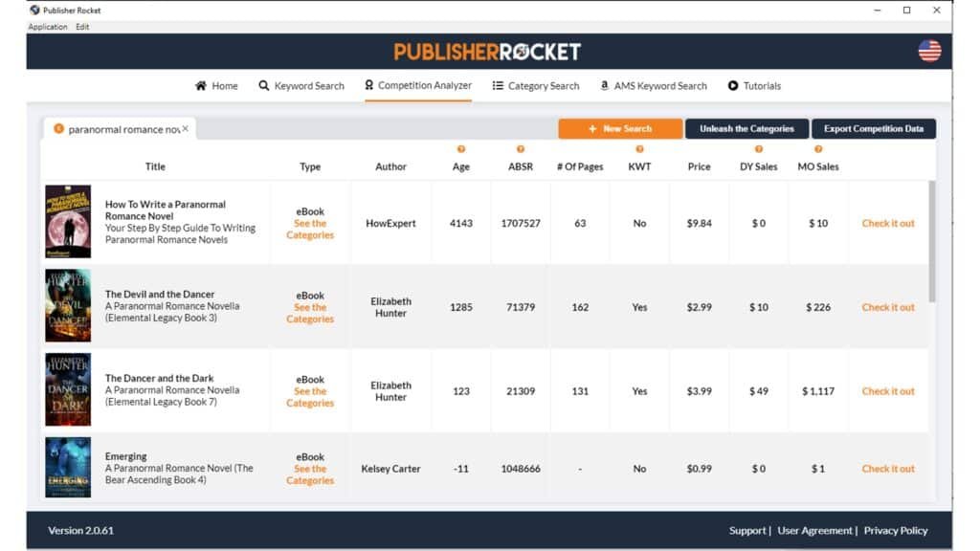Click the app icon in title bar
This screenshot has width=980, height=551.
[x=35, y=10]
